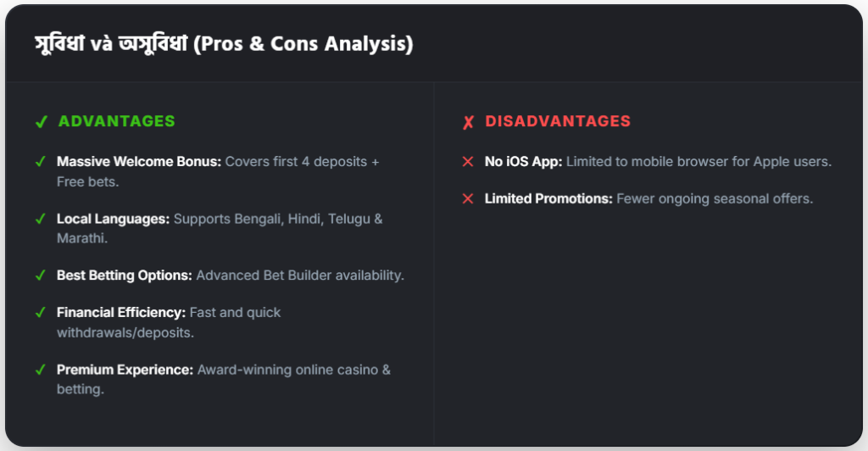The height and width of the screenshot is (451, 868).
Task: Click the red X beside No iOS App
Action: (x=468, y=161)
